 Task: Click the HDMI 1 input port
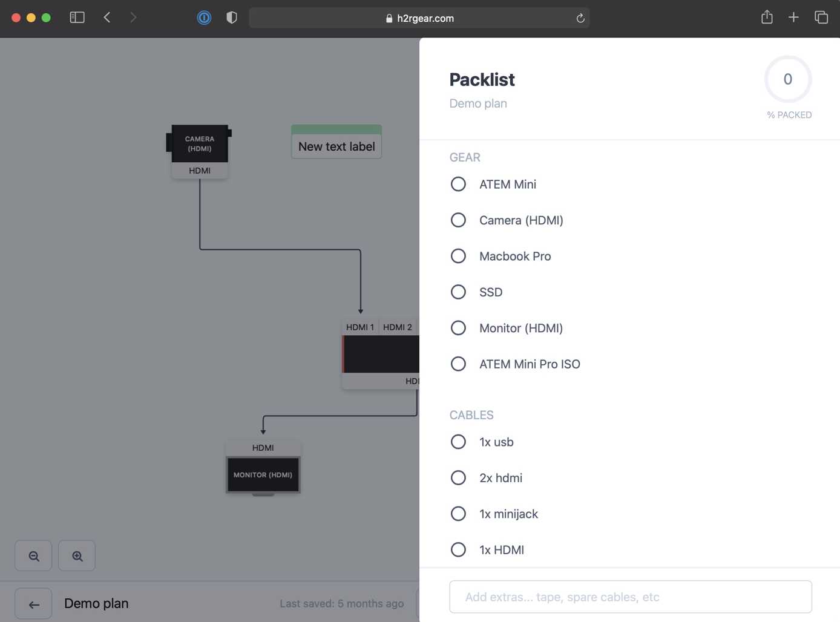point(360,327)
